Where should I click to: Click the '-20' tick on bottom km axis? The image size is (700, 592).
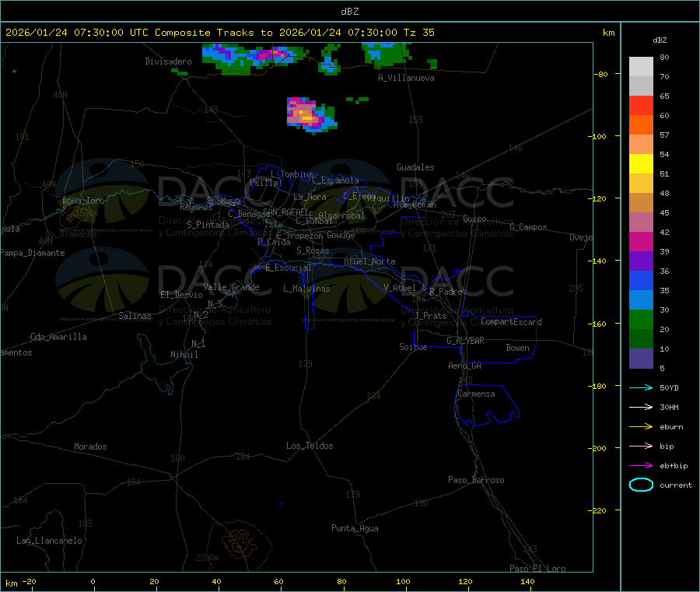pyautogui.click(x=29, y=581)
